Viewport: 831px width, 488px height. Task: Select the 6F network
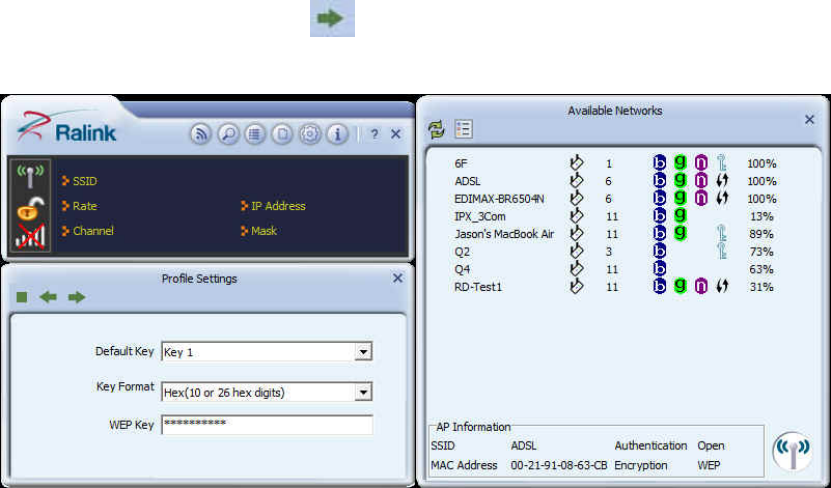point(461,164)
